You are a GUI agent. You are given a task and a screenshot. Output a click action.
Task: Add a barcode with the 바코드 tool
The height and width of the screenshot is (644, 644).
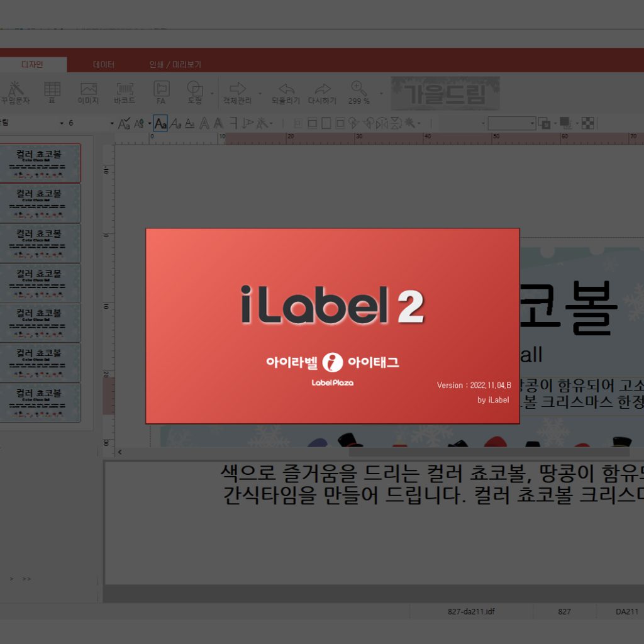click(125, 93)
